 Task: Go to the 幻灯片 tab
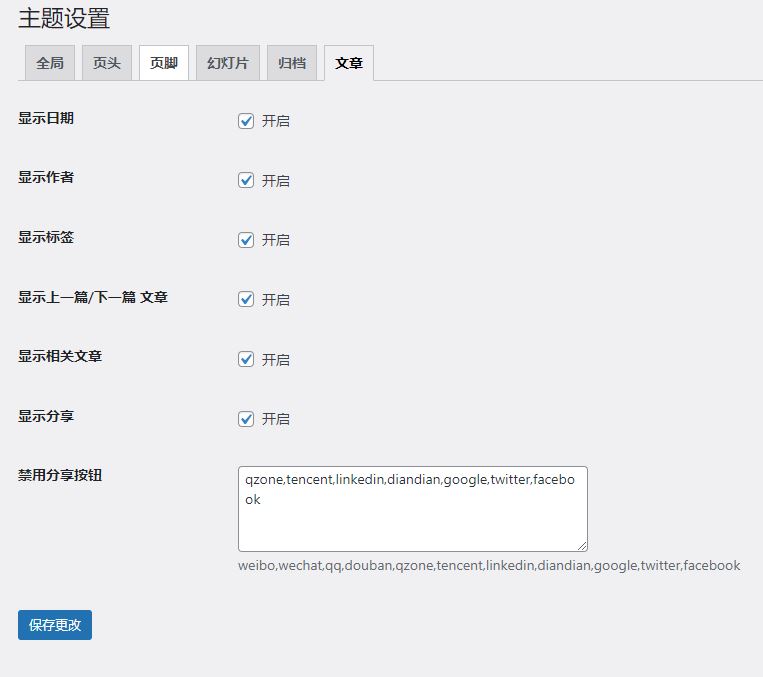[228, 63]
